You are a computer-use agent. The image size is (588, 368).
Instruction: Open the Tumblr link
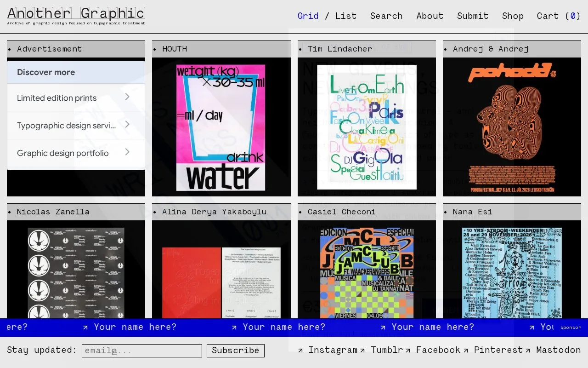pyautogui.click(x=381, y=350)
